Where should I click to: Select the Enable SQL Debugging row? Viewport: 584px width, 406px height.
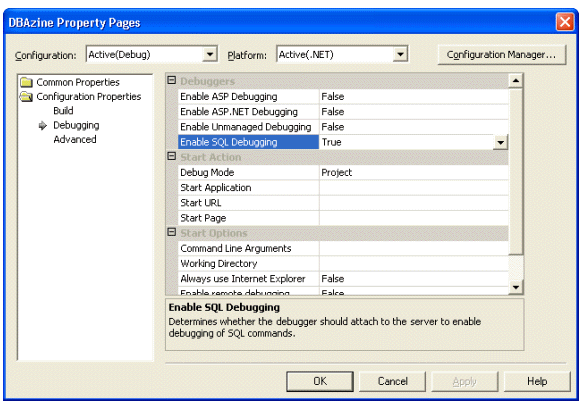pyautogui.click(x=343, y=142)
